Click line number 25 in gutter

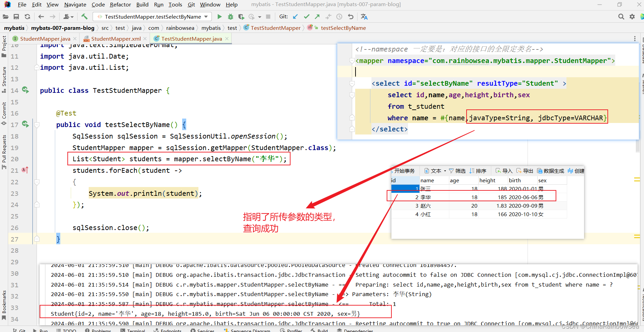(15, 216)
